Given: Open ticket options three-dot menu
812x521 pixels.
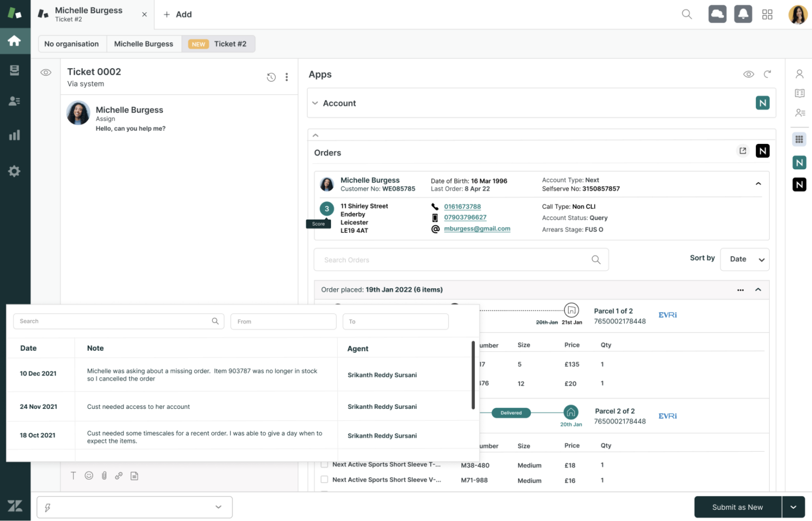Looking at the screenshot, I should [x=287, y=77].
